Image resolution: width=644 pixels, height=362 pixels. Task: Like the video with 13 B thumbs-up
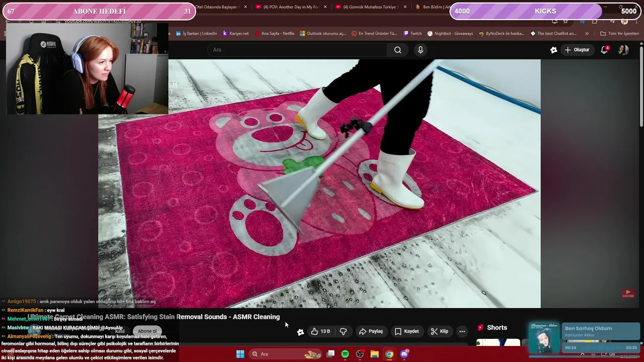320,331
